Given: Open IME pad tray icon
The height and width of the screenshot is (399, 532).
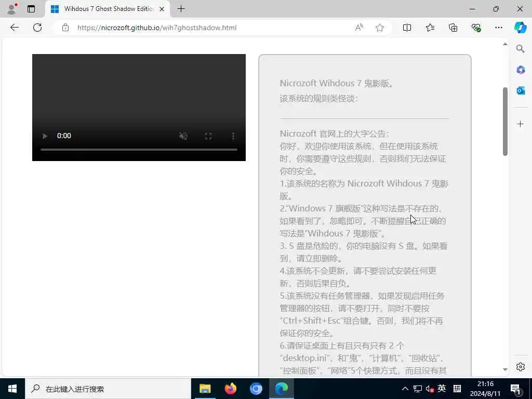Looking at the screenshot, I should (457, 389).
